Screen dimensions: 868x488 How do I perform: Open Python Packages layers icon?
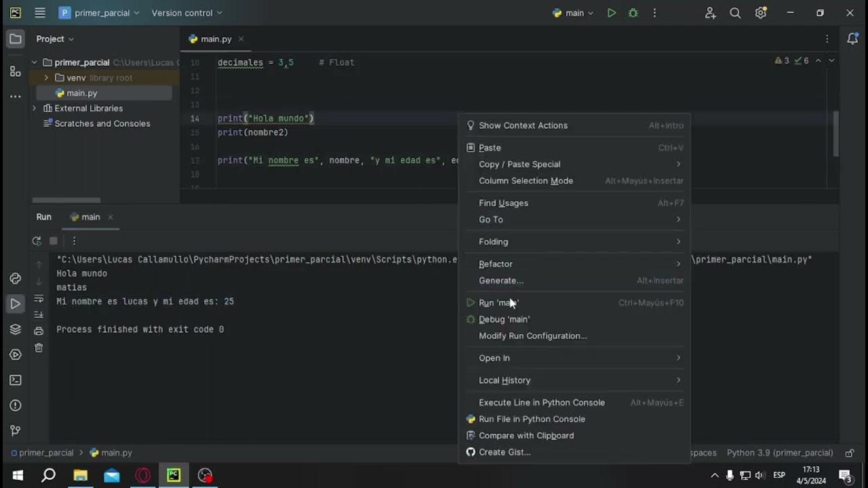coord(15,329)
